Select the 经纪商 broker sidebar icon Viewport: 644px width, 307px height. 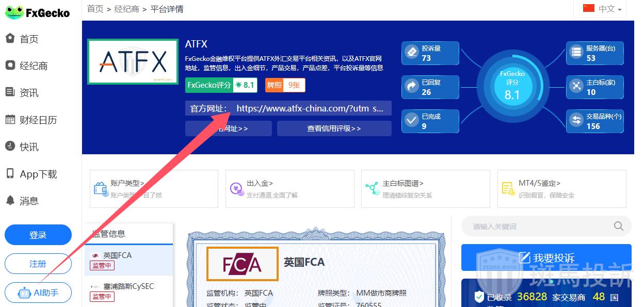tap(10, 66)
